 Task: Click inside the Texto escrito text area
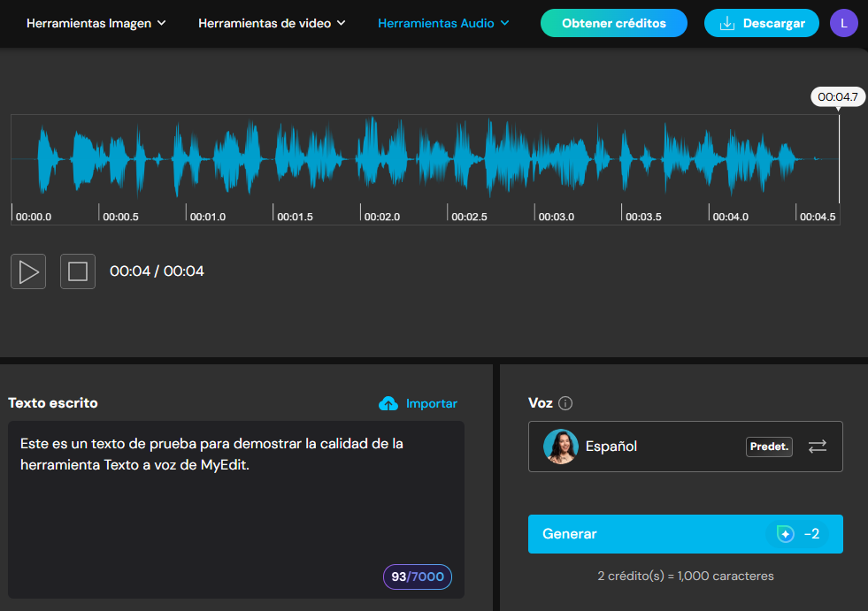pyautogui.click(x=236, y=509)
